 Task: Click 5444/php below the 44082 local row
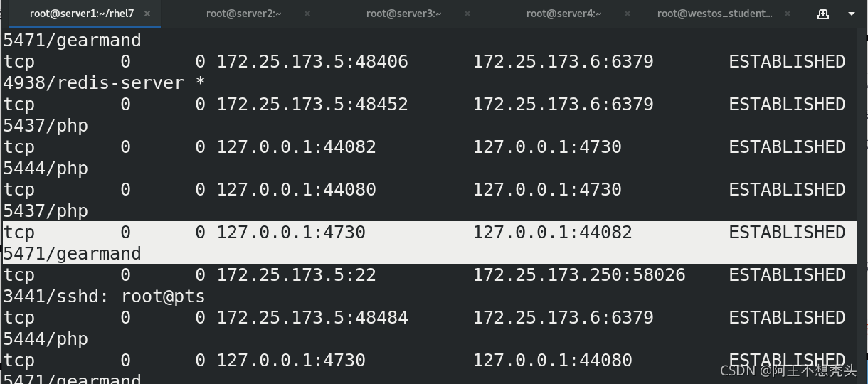(46, 169)
